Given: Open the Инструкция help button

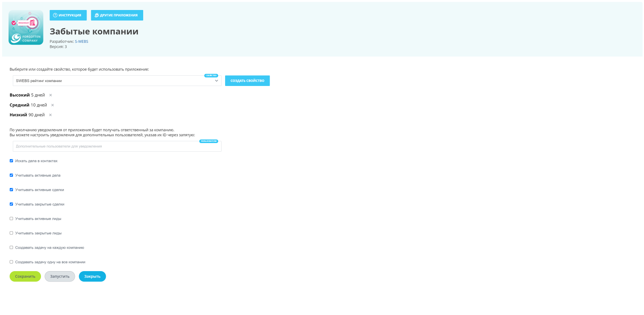Looking at the screenshot, I should [68, 15].
